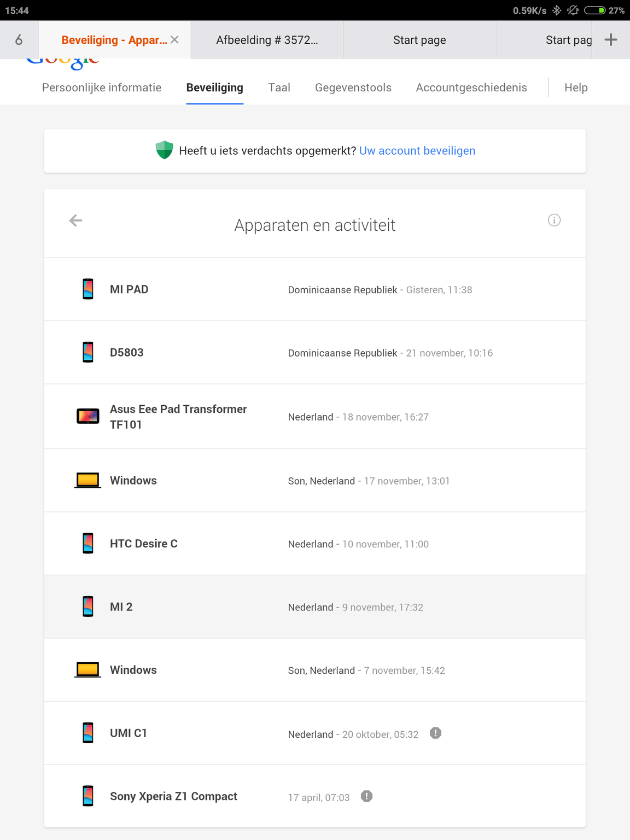630x840 pixels.
Task: Close the Beveiliging browser tab
Action: click(174, 39)
